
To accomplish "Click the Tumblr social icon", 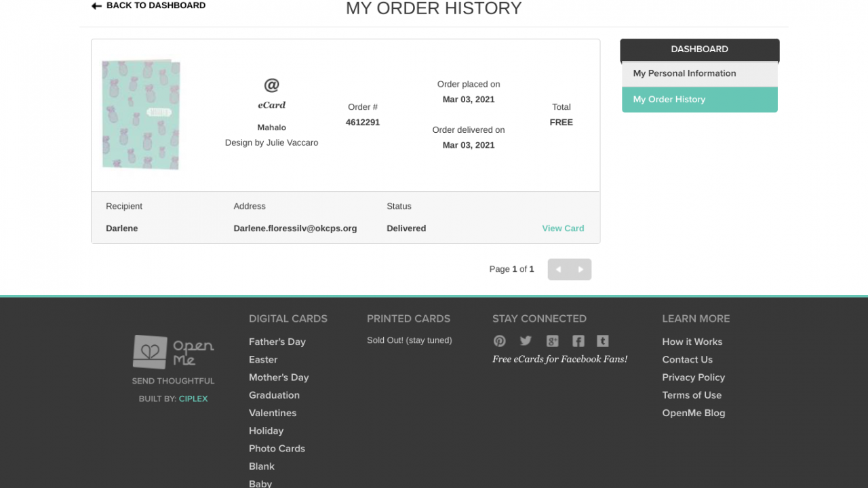I will pos(602,341).
